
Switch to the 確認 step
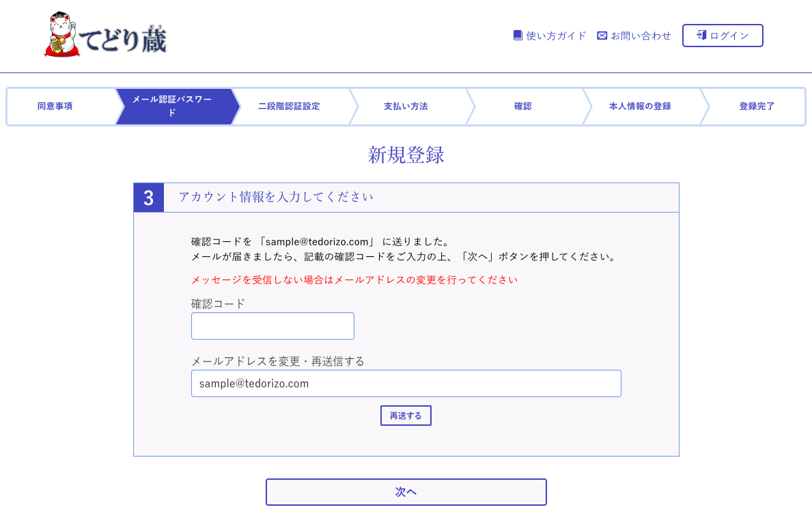click(x=522, y=107)
